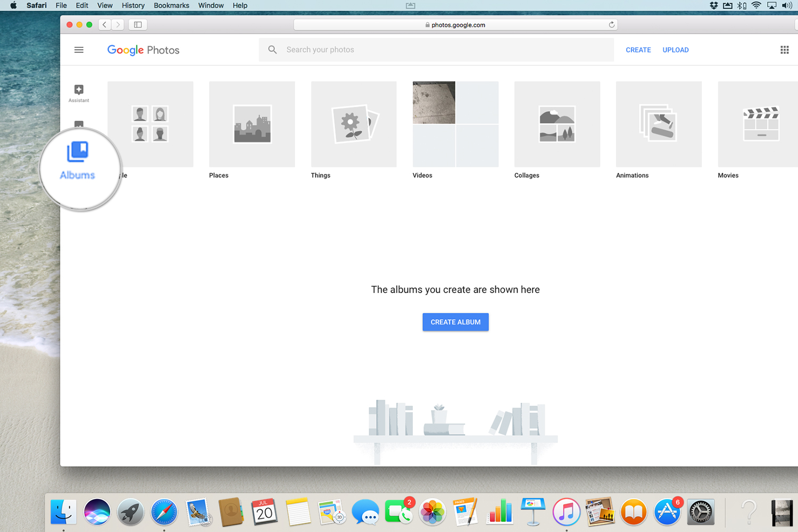This screenshot has height=532, width=798.
Task: Click the photos.google.com address bar
Action: (455, 24)
